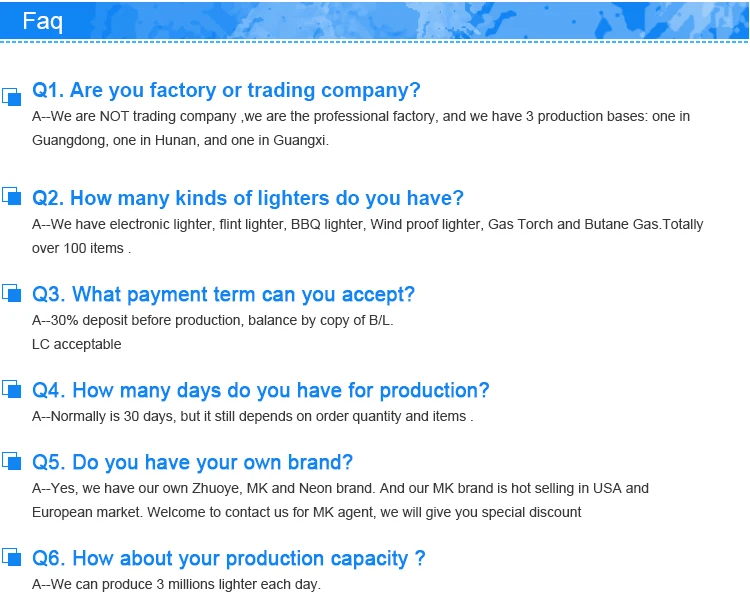Expand the kinds of lighters question
Screen dimensions: 750x614
pyautogui.click(x=248, y=198)
